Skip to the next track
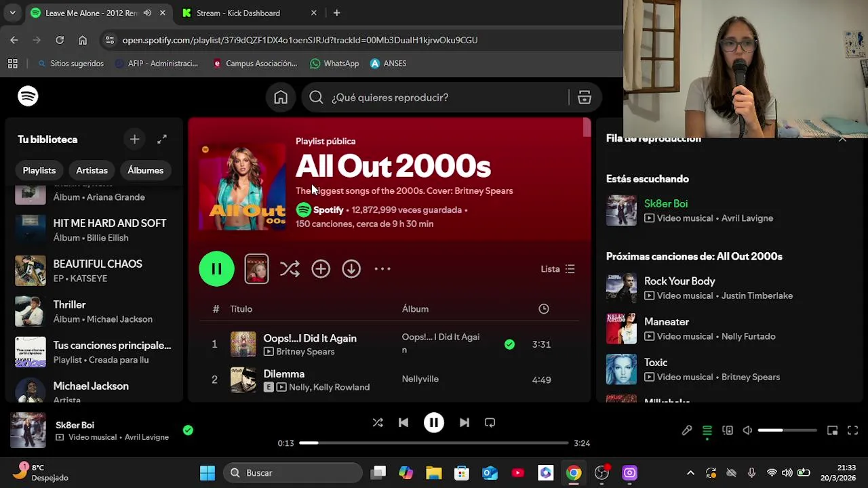 point(465,423)
